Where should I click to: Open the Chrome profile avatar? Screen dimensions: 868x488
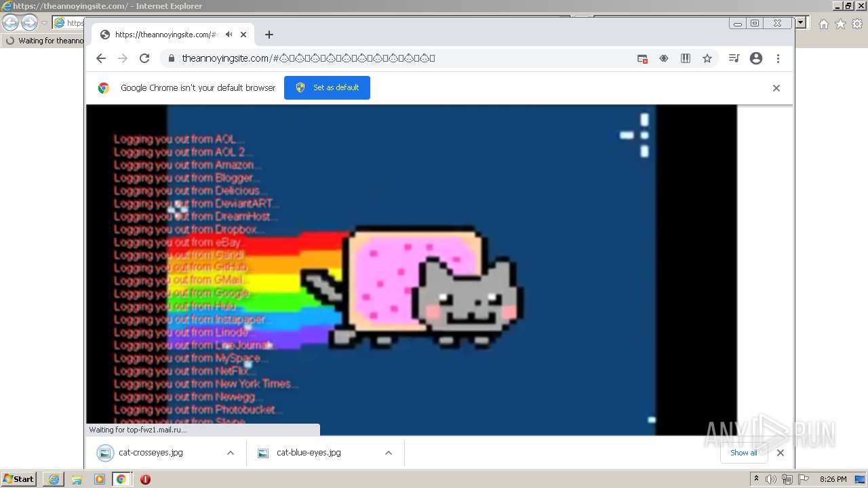(756, 58)
